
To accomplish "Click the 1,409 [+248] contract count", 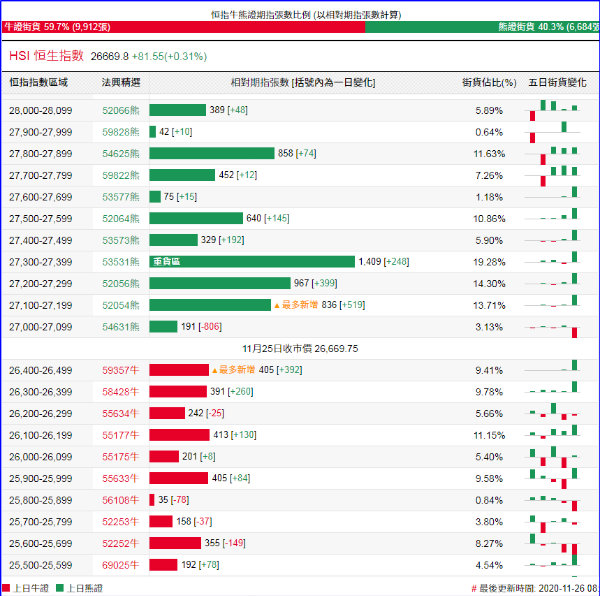I will [x=384, y=262].
